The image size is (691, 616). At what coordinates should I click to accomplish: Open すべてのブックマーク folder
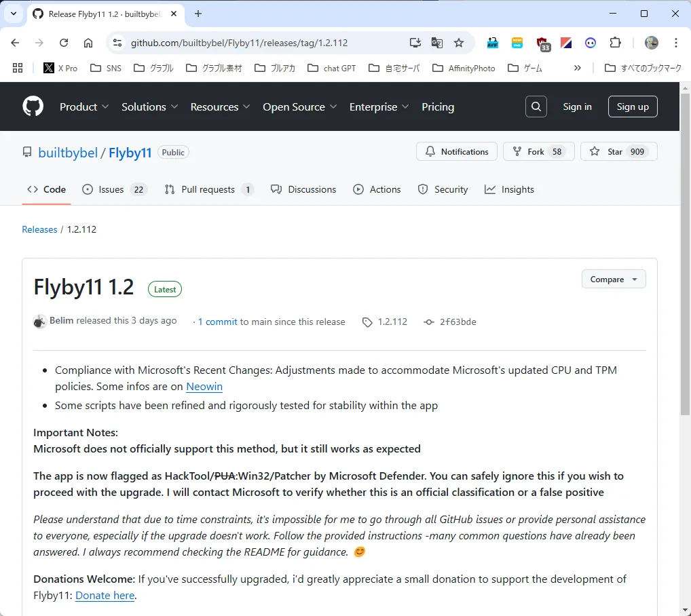pyautogui.click(x=643, y=68)
